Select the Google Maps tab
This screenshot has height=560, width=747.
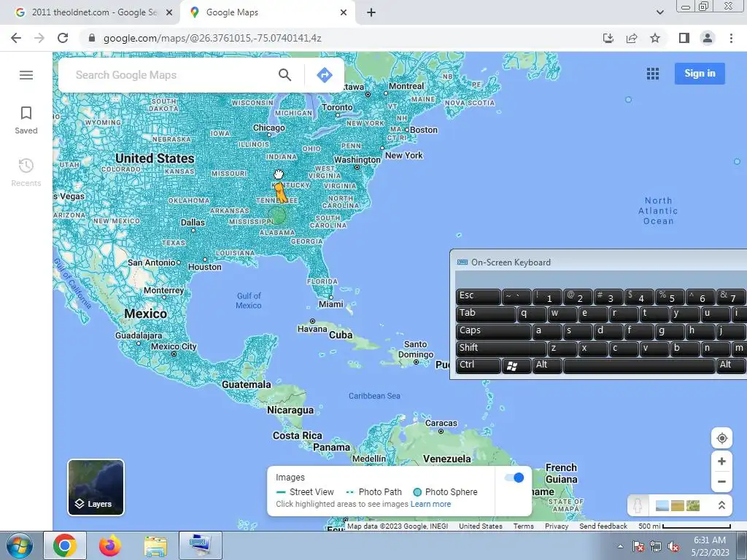(267, 12)
